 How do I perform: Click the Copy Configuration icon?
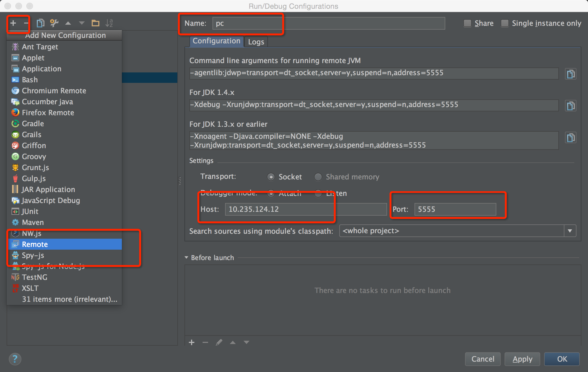coord(41,23)
